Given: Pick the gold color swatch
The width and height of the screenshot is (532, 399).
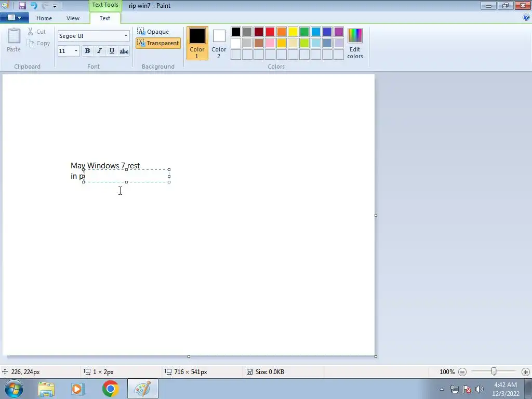Looking at the screenshot, I should (282, 43).
